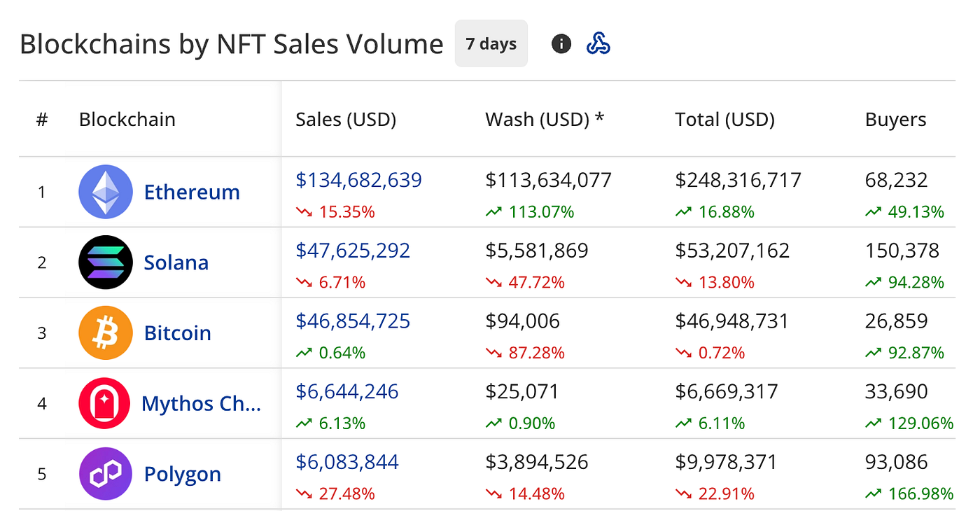This screenshot has height=511, width=980.
Task: Click Solana buyers change 94.28%
Action: click(x=905, y=282)
